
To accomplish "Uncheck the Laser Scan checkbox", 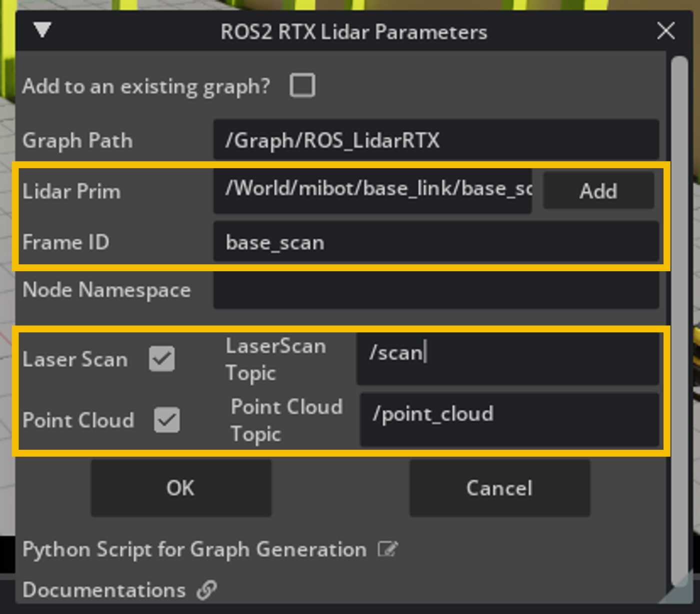I will tap(162, 359).
